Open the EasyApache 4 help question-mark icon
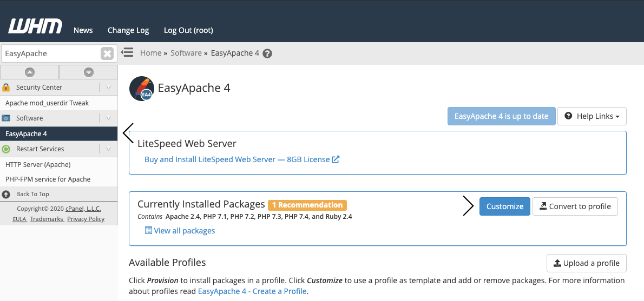644x301 pixels. [x=267, y=53]
